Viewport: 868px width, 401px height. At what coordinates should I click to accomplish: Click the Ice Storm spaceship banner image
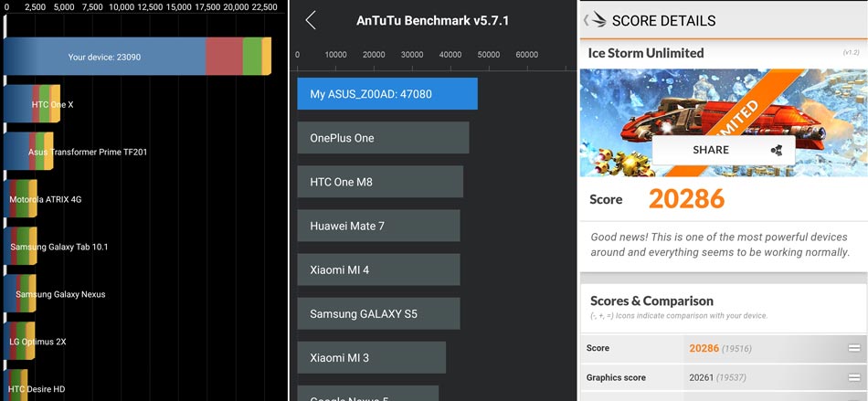click(x=724, y=122)
